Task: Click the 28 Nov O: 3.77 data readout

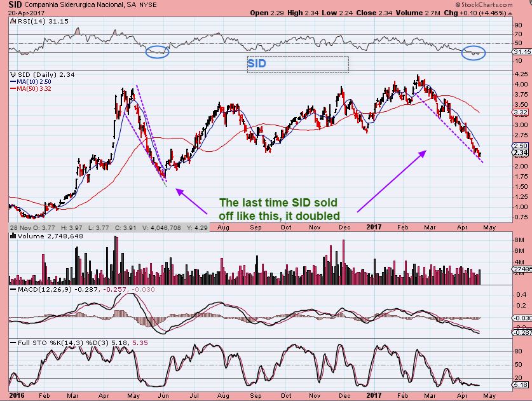Action: click(33, 228)
